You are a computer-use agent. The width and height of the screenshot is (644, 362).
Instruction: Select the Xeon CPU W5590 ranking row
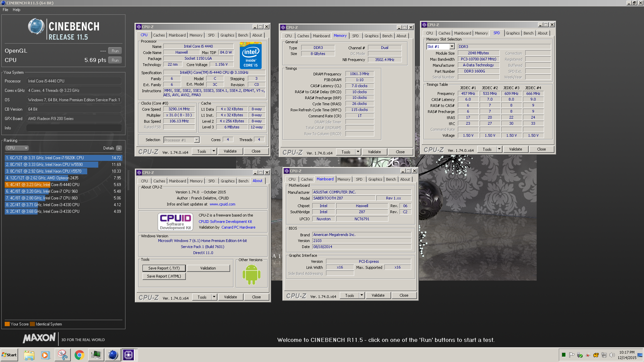[63, 165]
